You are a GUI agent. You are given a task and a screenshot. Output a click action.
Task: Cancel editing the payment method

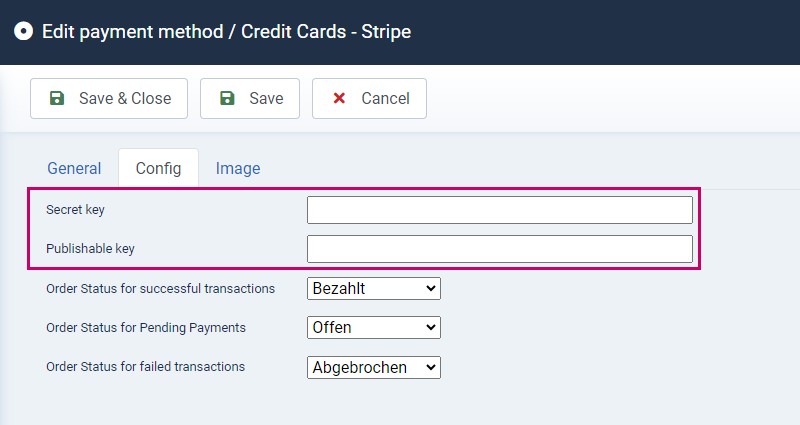(x=369, y=98)
